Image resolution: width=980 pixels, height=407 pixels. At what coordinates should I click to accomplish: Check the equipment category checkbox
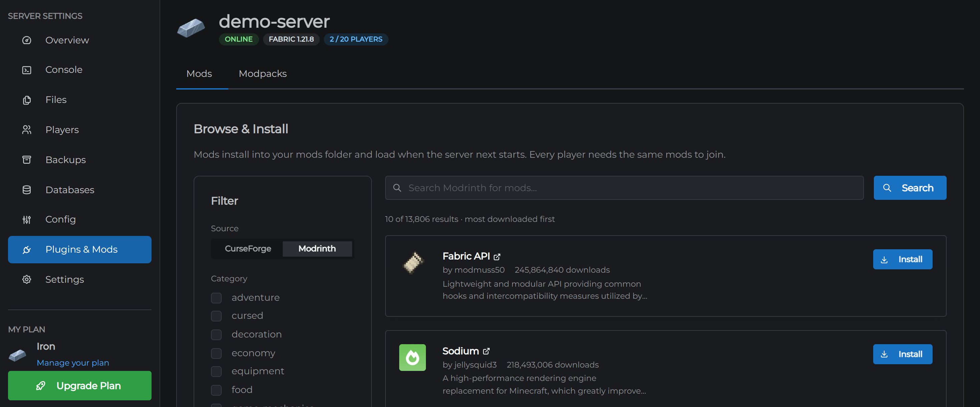point(216,372)
